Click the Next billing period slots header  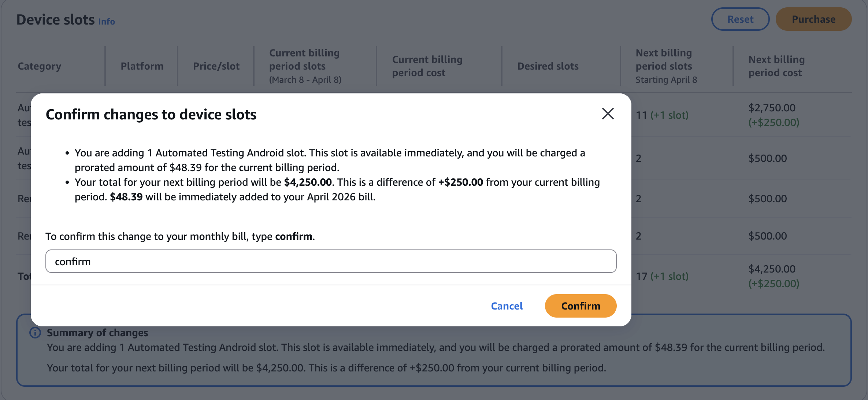[x=666, y=66]
